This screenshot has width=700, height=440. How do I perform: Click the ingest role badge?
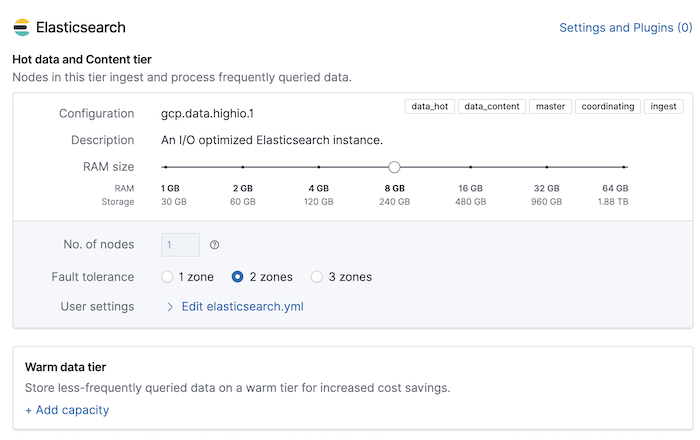663,106
